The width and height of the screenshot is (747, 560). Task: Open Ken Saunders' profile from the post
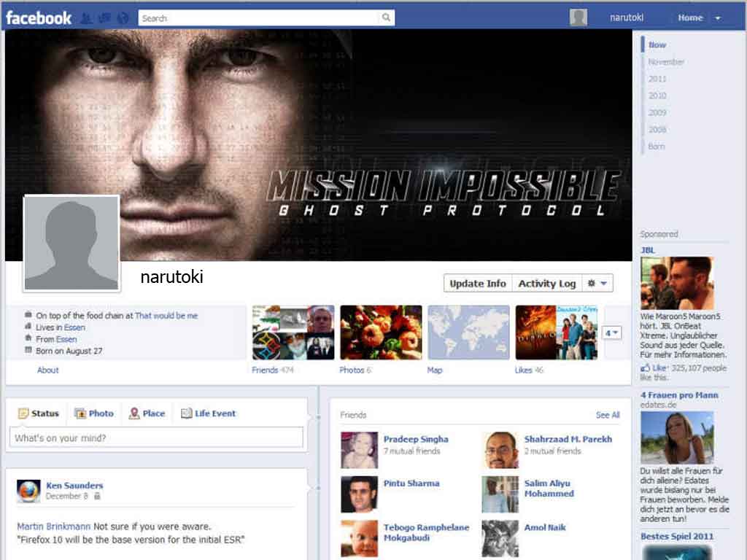[x=74, y=485]
